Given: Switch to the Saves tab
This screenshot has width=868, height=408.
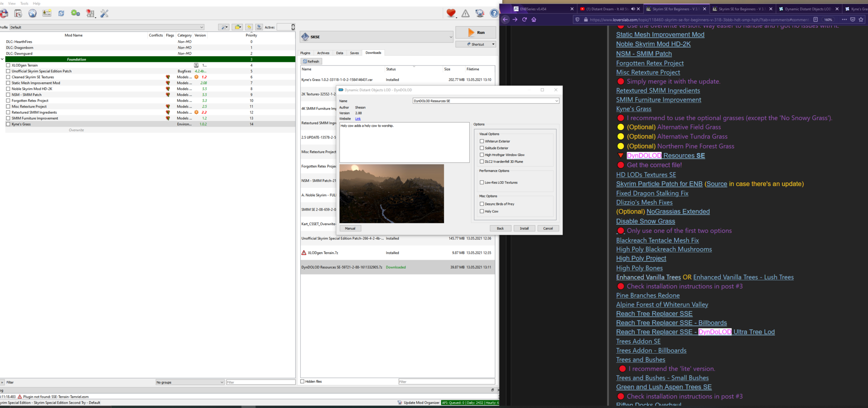Looking at the screenshot, I should click(x=354, y=53).
